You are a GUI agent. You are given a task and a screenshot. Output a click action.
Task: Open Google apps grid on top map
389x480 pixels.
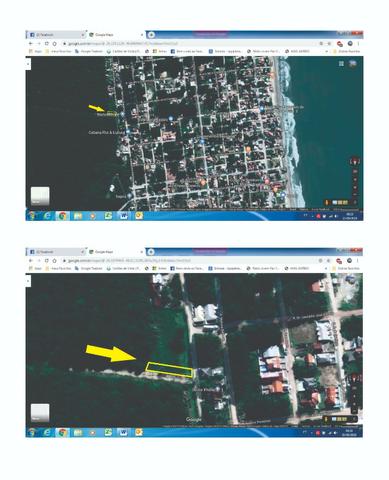[341, 63]
